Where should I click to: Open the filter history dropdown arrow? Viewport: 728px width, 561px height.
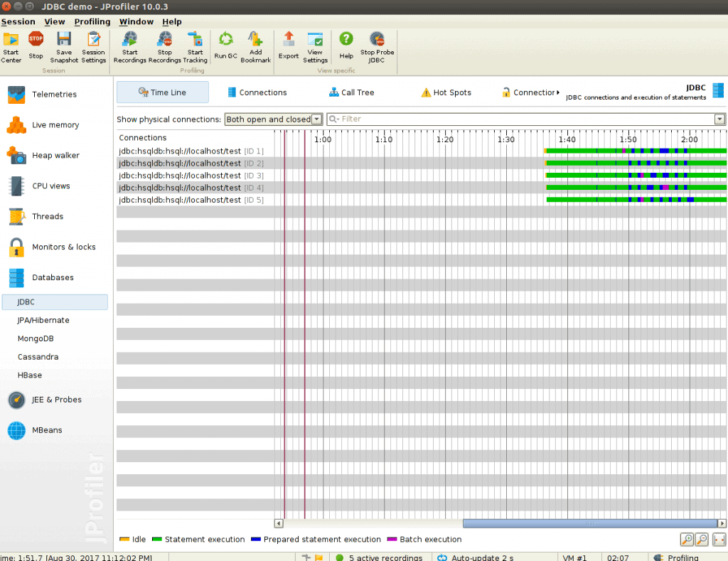(719, 119)
